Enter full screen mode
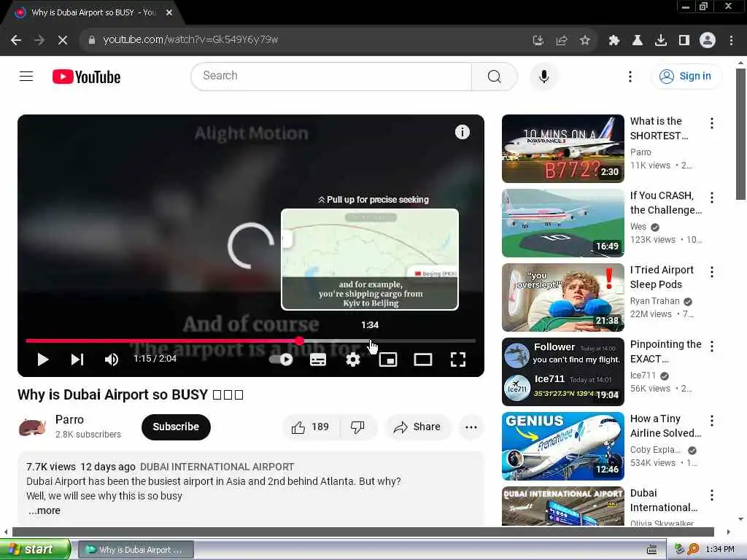The height and width of the screenshot is (560, 747). click(458, 359)
